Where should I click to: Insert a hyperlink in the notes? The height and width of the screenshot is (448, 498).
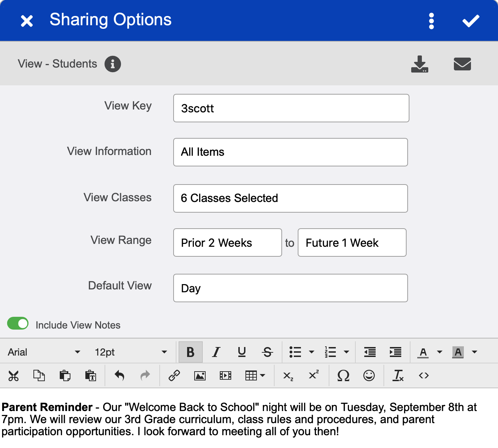point(174,375)
